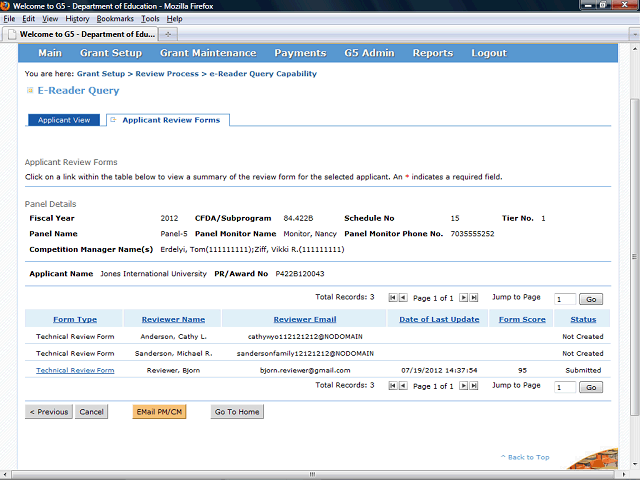Open the Main navigation item
Viewport: 640px width, 480px height.
pos(50,53)
